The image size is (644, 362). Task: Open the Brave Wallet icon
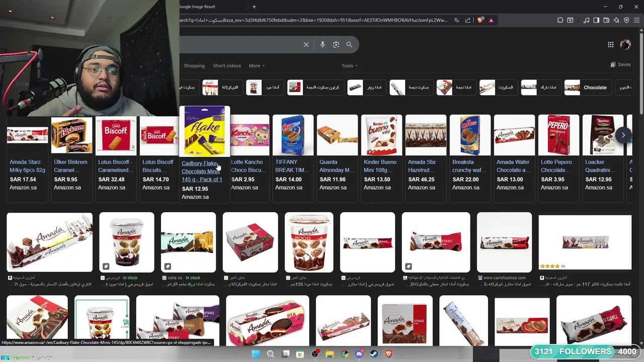pos(606,20)
